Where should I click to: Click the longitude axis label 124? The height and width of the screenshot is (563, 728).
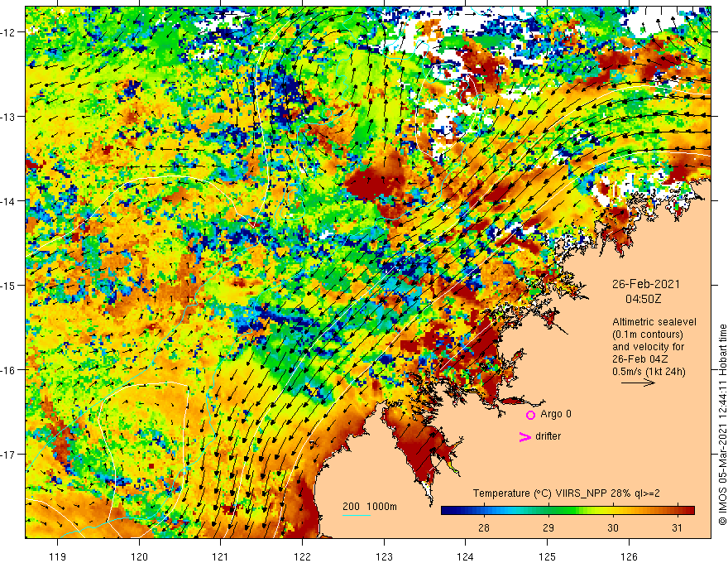point(466,556)
